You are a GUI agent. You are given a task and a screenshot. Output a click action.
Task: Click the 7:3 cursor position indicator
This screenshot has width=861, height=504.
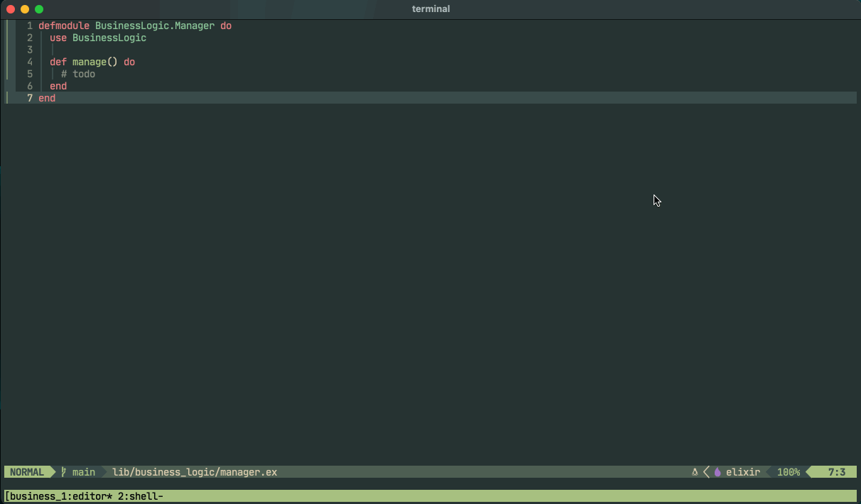(x=837, y=472)
